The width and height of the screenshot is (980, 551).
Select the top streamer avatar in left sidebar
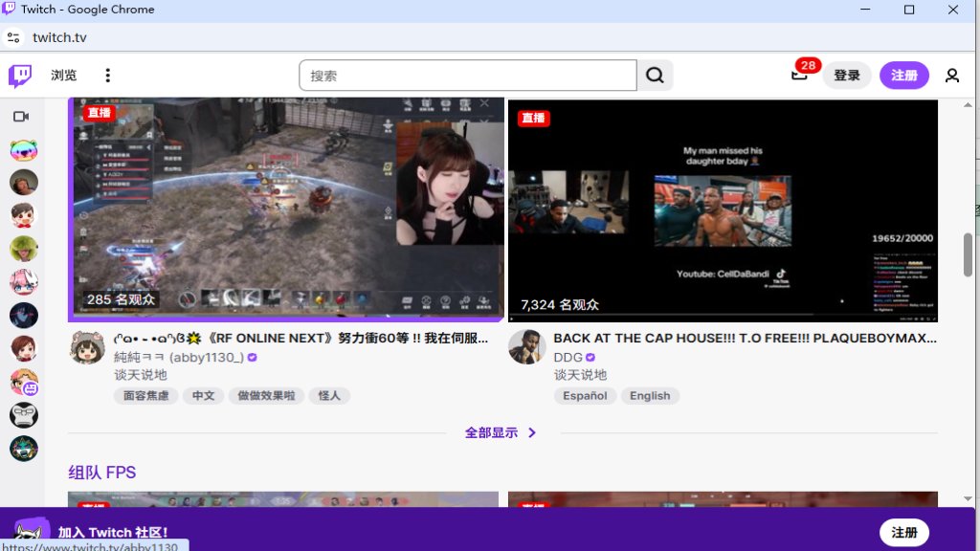coord(23,149)
